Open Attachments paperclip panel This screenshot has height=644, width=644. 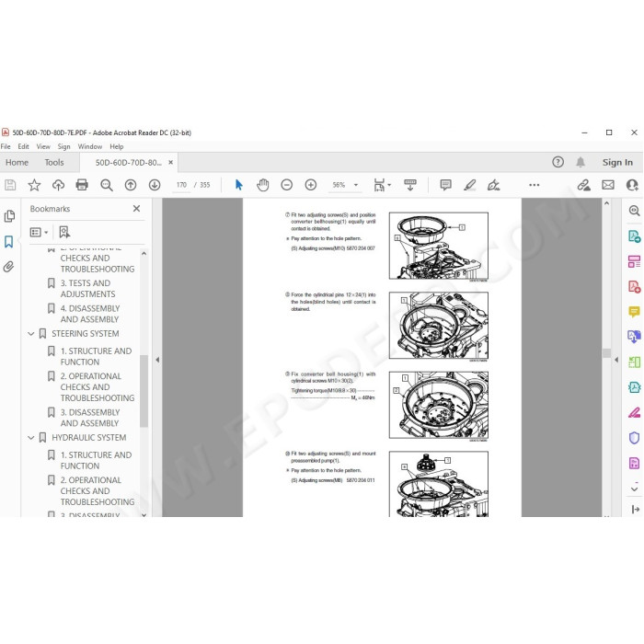click(8, 267)
